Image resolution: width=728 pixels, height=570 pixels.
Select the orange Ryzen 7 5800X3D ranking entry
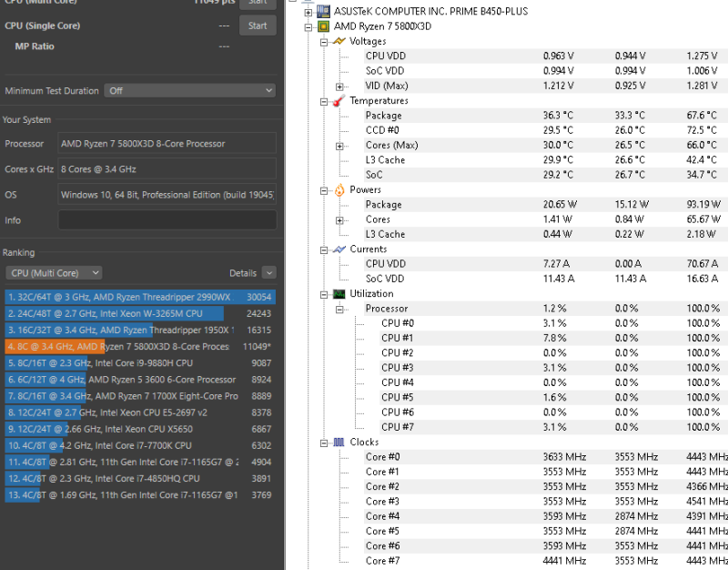(x=140, y=347)
